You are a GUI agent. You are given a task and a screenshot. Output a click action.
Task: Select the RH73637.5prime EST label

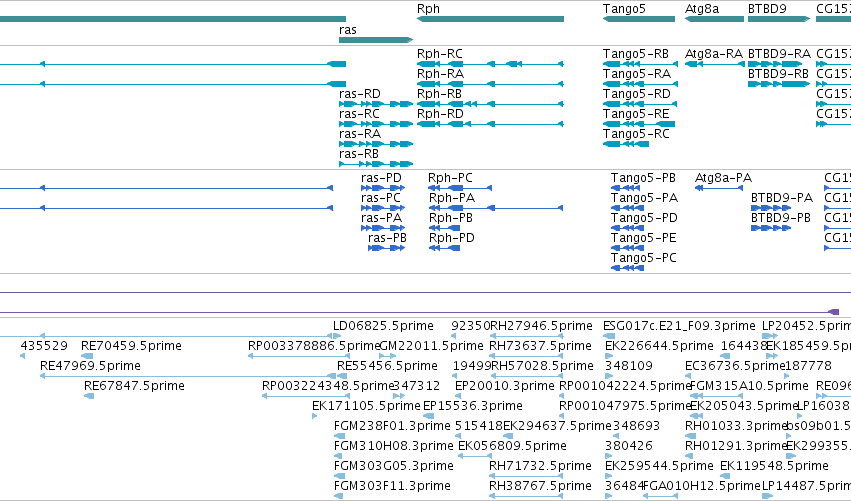pyautogui.click(x=541, y=346)
